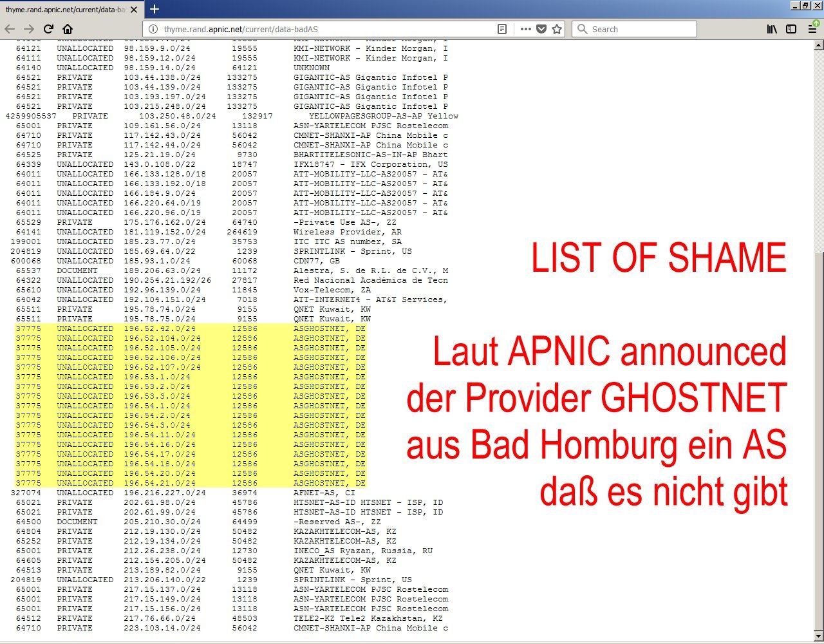Click prefix 185.69.64.0/22
824x644 pixels.
click(160, 251)
